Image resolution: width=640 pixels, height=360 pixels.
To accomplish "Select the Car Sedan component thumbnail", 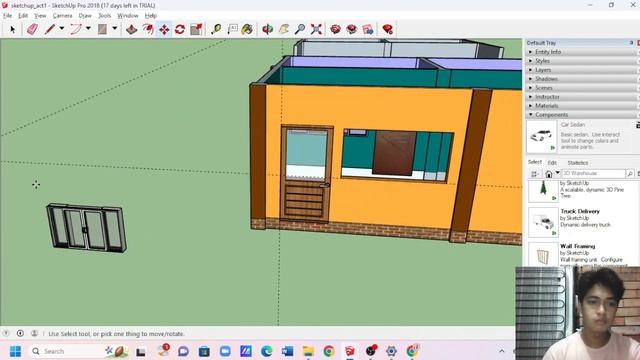I will (x=542, y=136).
